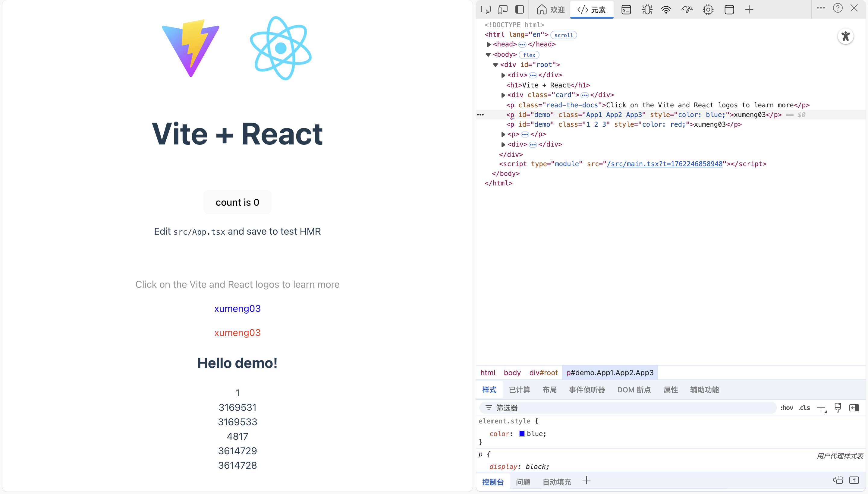Viewport: 868px width, 494px height.
Task: Open the Console tool icon
Action: [x=626, y=10]
